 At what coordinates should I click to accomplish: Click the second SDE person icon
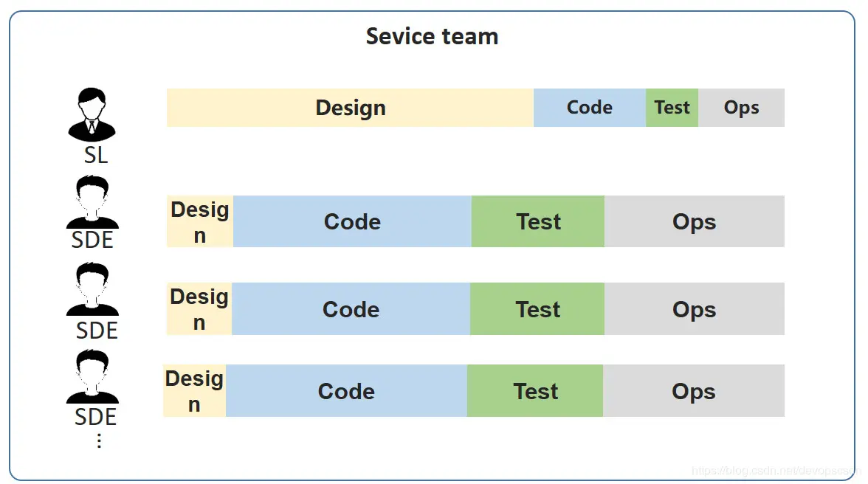pos(92,289)
